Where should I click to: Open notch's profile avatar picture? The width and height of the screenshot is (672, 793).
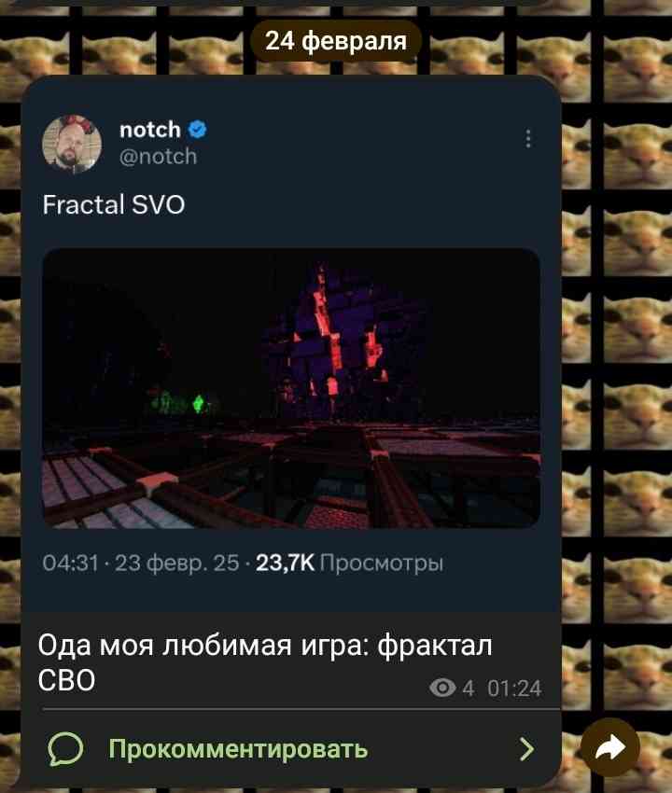(72, 144)
